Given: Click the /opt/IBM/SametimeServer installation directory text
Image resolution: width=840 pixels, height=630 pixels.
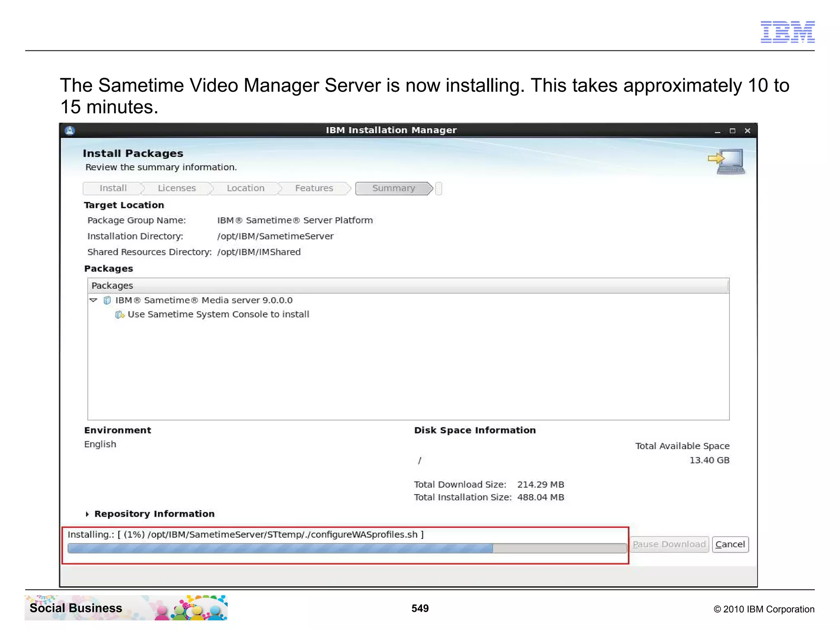Looking at the screenshot, I should [275, 236].
